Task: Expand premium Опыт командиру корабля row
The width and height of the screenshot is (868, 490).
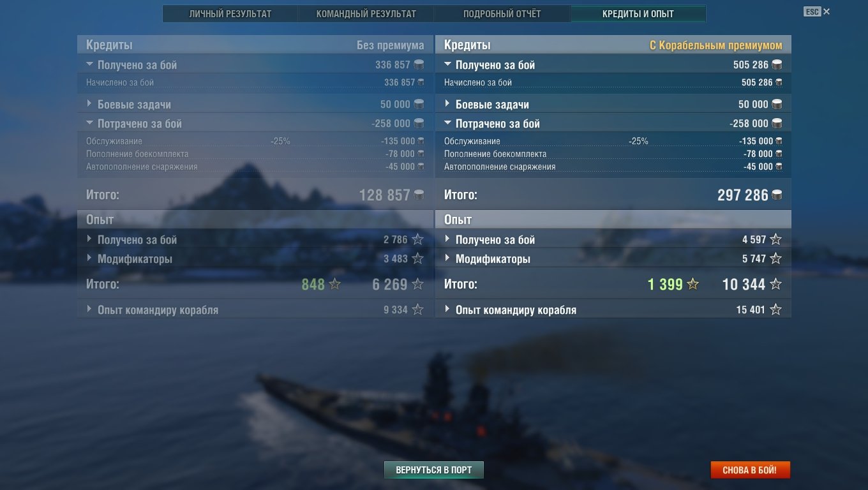Action: pyautogui.click(x=613, y=309)
